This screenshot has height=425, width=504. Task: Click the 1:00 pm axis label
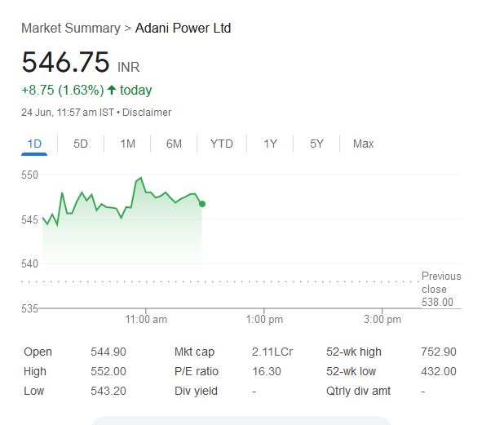click(x=264, y=320)
